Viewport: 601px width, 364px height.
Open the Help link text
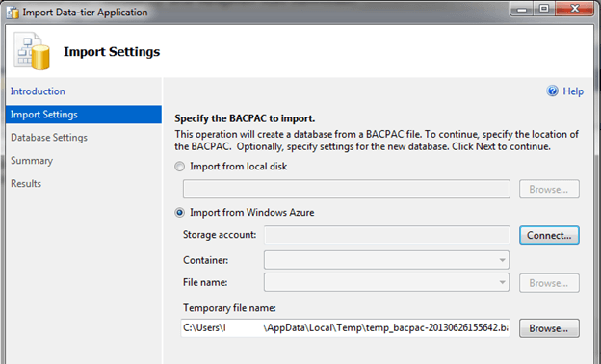[x=573, y=91]
